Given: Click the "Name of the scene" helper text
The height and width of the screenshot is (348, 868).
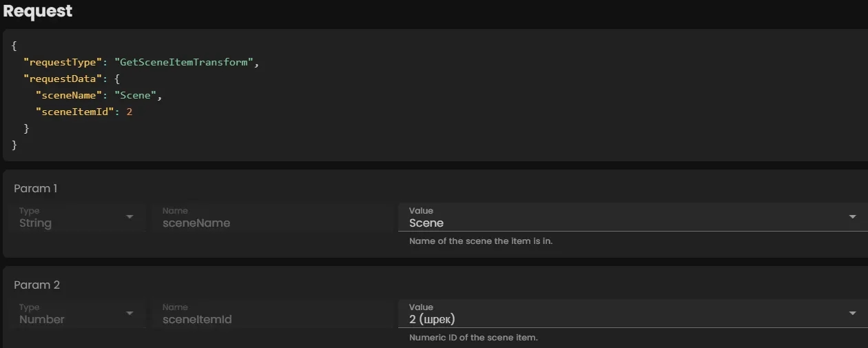Looking at the screenshot, I should pyautogui.click(x=481, y=241).
